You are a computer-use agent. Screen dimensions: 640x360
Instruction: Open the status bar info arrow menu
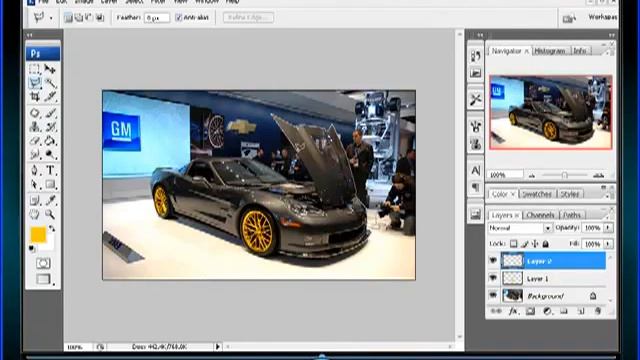tap(218, 347)
